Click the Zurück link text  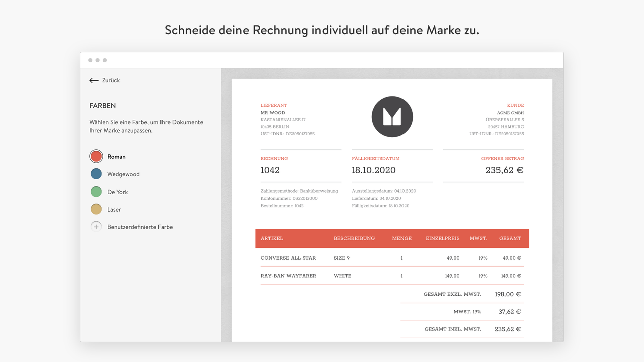point(111,80)
